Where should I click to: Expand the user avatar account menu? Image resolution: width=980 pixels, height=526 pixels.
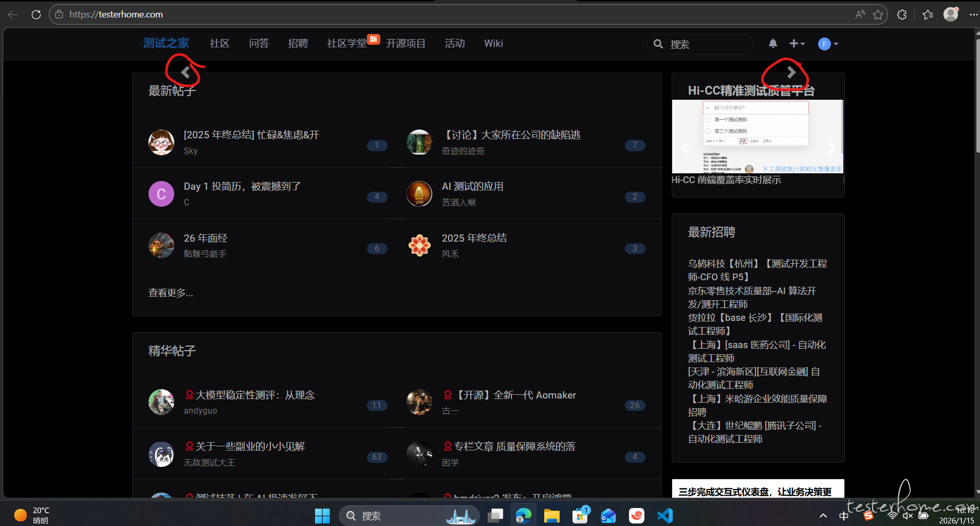point(828,44)
